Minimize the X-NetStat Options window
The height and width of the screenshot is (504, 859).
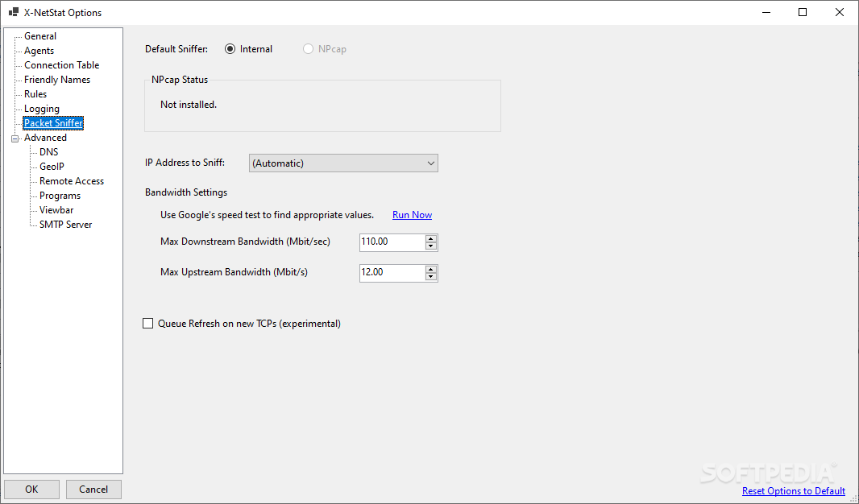pyautogui.click(x=766, y=12)
